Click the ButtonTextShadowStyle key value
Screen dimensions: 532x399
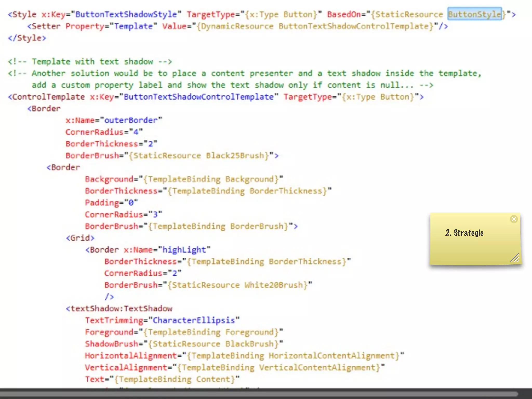pyautogui.click(x=126, y=14)
